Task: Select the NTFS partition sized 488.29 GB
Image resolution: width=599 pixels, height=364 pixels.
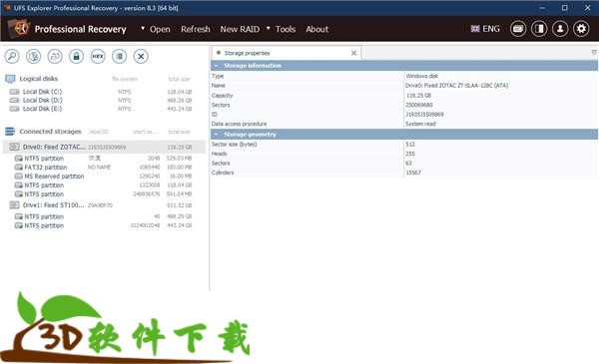Action: click(103, 216)
